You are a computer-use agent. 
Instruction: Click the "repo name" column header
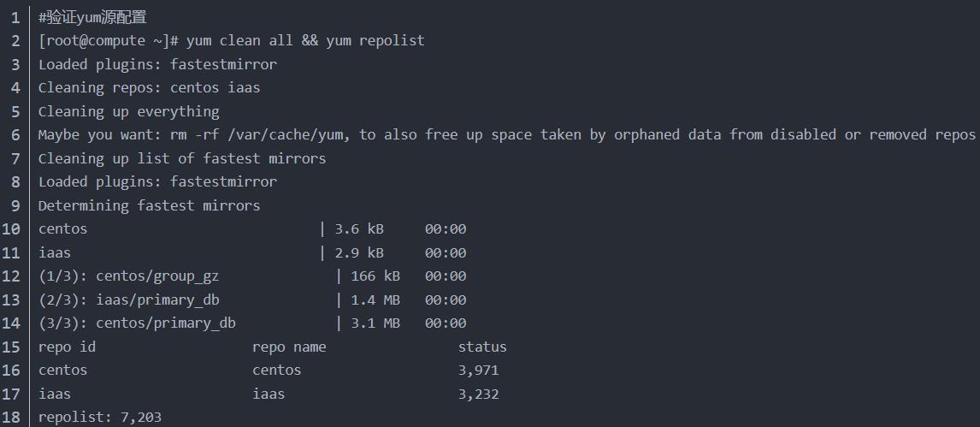[289, 347]
